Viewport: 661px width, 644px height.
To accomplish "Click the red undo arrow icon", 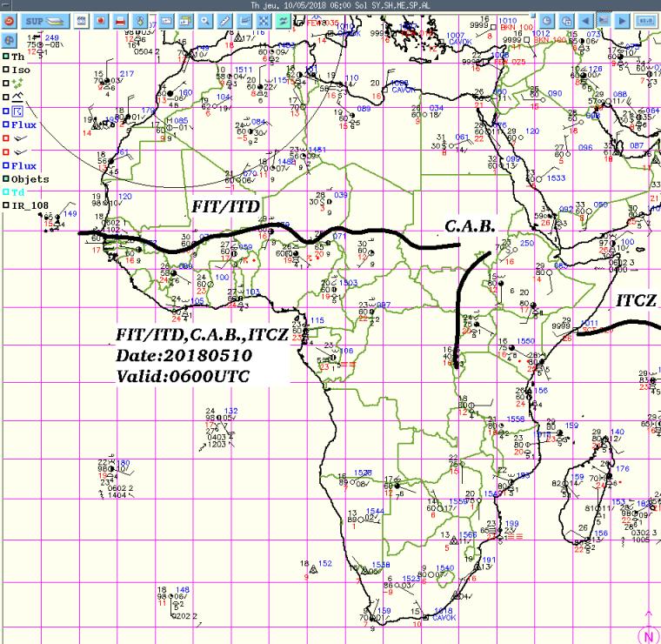I will 9,19.
